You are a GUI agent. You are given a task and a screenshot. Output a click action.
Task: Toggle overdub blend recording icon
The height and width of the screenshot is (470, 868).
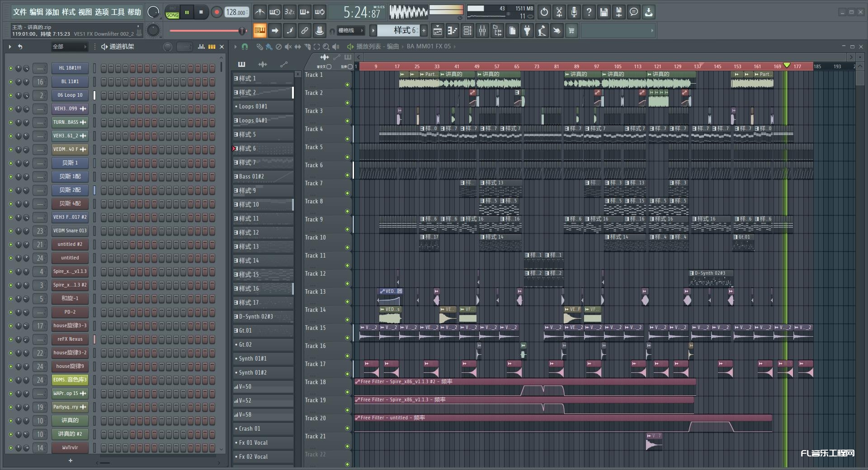(304, 12)
